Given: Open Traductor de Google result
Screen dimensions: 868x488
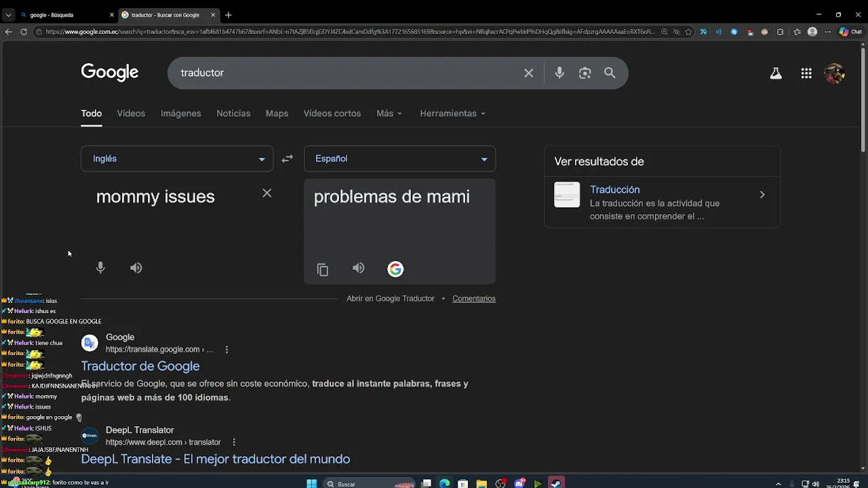Looking at the screenshot, I should point(140,366).
